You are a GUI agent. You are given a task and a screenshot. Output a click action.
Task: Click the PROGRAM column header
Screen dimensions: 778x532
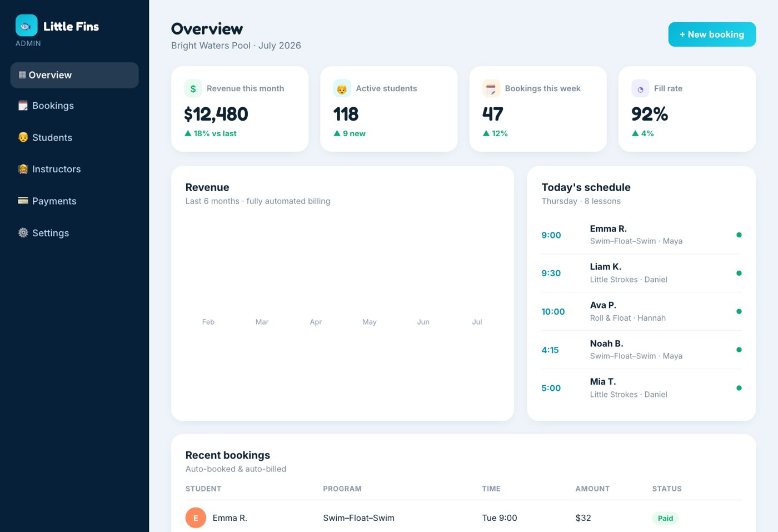pyautogui.click(x=342, y=489)
